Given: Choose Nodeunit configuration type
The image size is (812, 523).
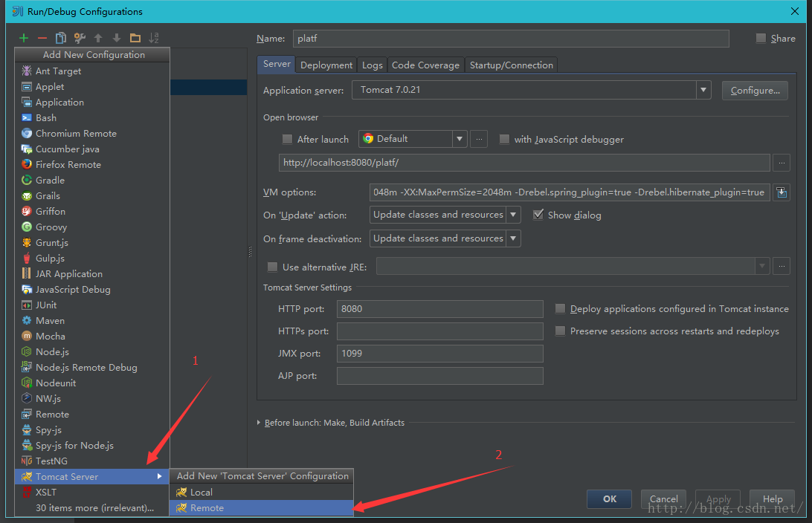Looking at the screenshot, I should 92,383.
